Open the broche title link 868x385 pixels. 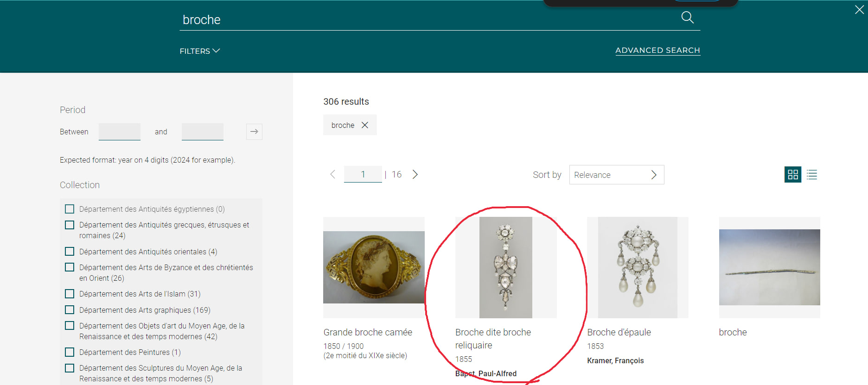(x=733, y=332)
